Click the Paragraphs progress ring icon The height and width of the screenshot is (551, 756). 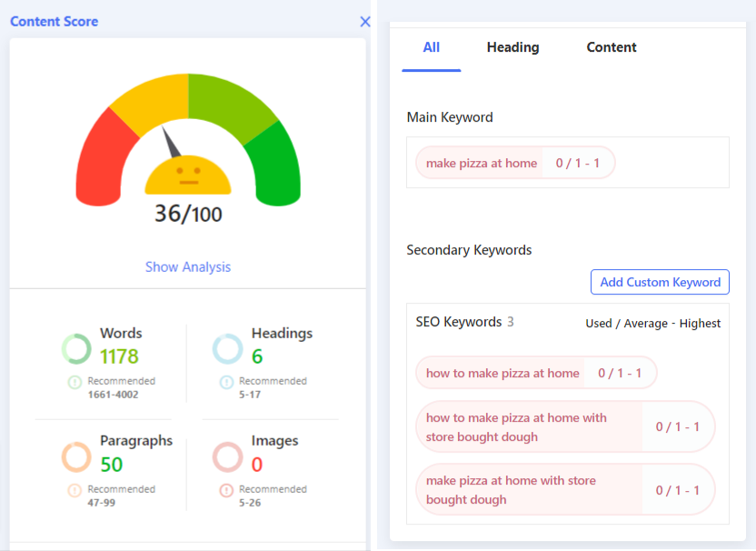pos(76,457)
